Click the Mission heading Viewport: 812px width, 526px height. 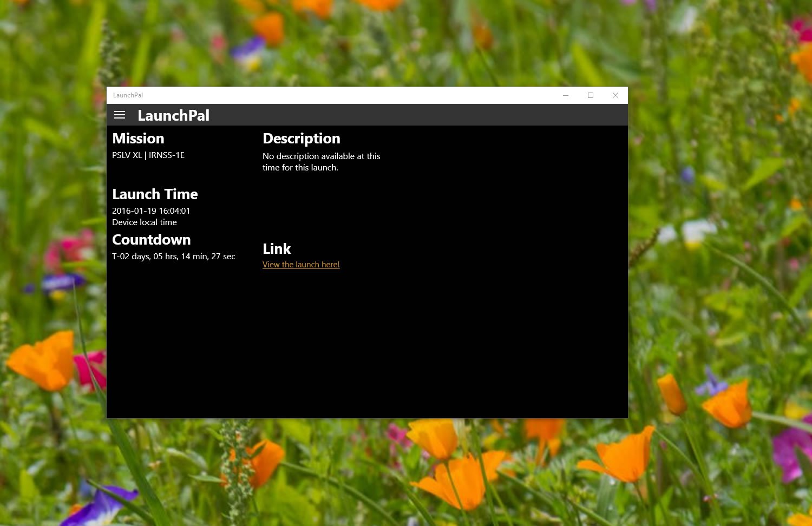point(138,139)
